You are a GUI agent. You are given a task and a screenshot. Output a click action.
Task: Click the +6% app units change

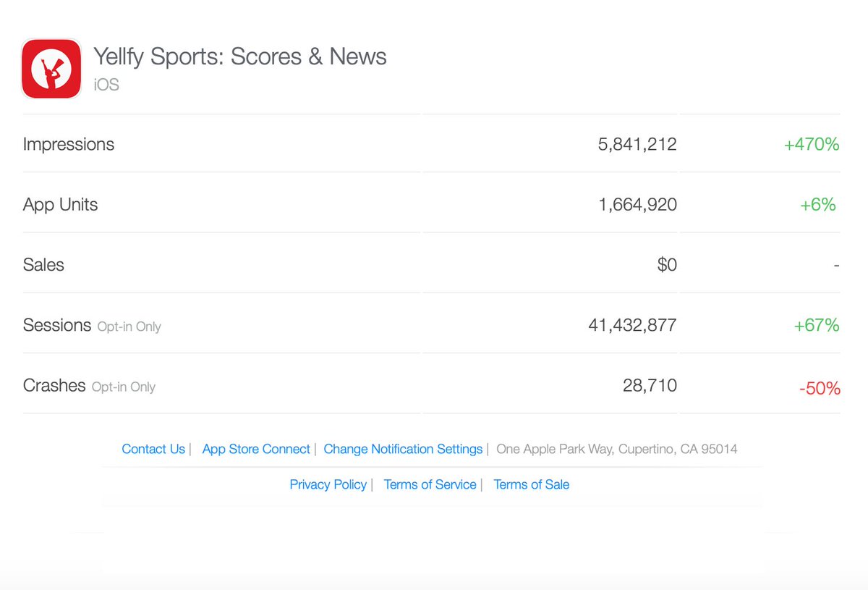coord(818,205)
